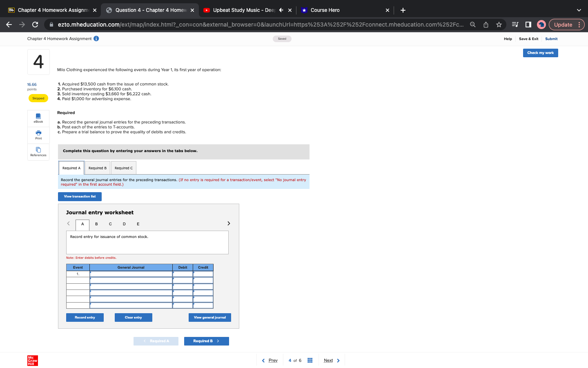The image size is (588, 368).
Task: Select journal entry tab E
Action: coord(138,224)
